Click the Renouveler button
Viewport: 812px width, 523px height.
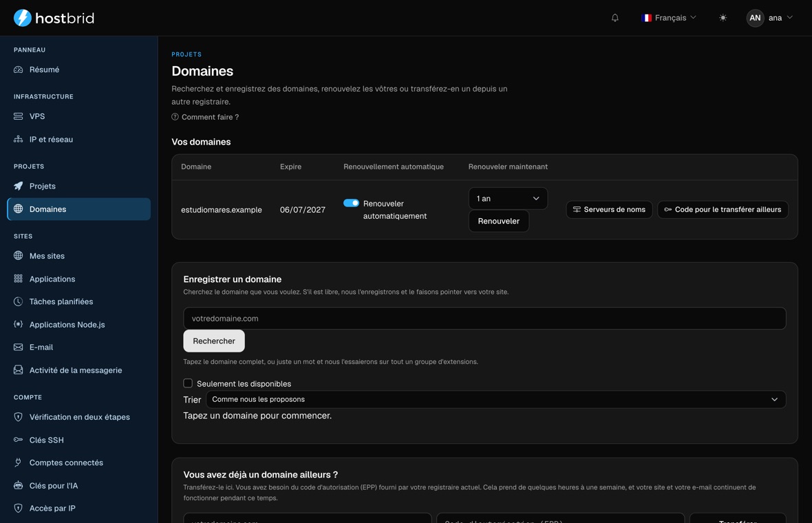click(x=499, y=221)
